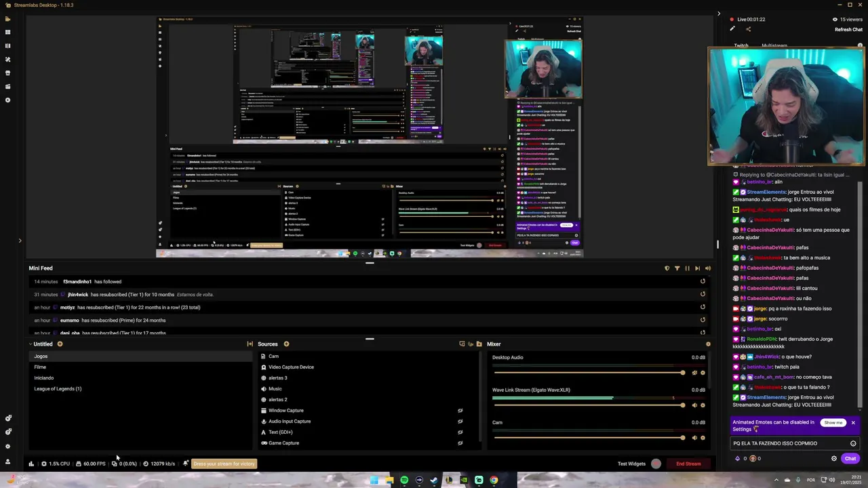Collapse the chat panel with the arrow
Image resolution: width=868 pixels, height=488 pixels.
[x=719, y=14]
